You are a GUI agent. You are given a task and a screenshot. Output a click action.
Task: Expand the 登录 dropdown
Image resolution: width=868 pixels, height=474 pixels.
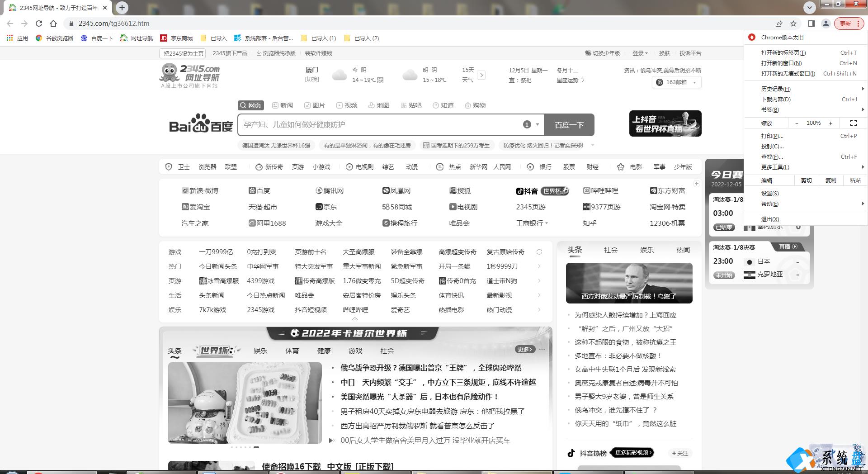coord(640,53)
